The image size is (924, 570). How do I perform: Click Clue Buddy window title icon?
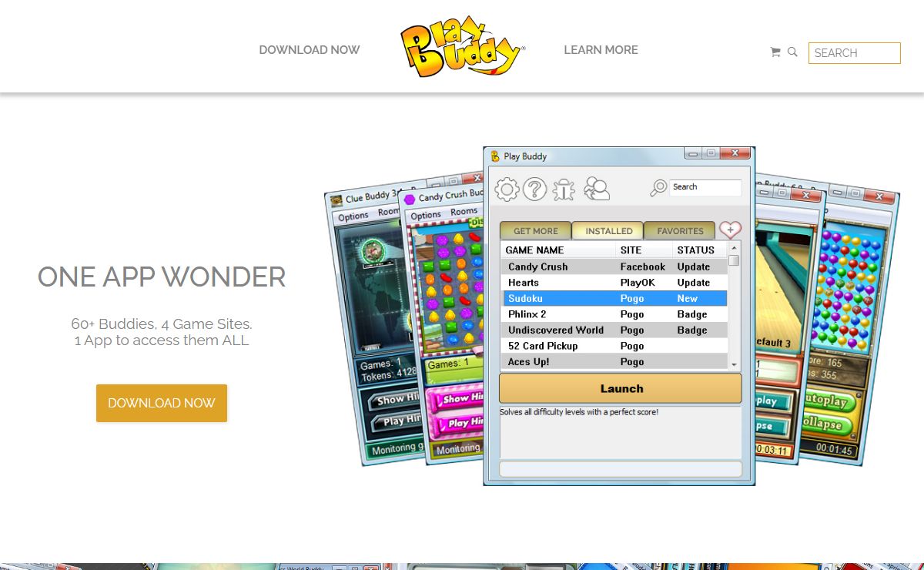tap(336, 200)
